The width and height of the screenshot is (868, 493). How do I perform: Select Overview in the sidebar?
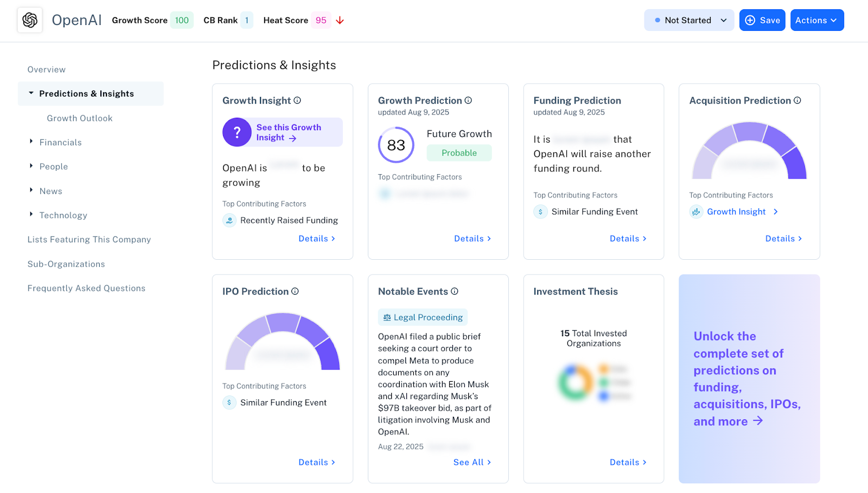tap(46, 69)
